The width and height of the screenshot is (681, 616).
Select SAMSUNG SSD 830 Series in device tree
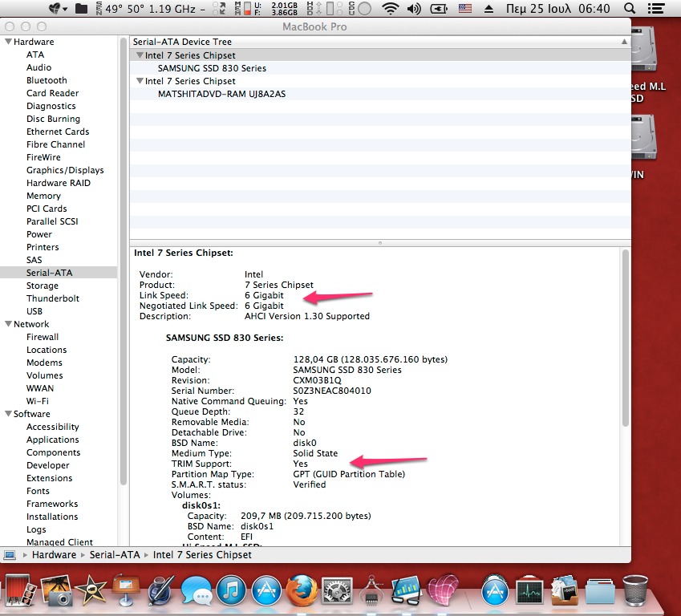tap(212, 68)
